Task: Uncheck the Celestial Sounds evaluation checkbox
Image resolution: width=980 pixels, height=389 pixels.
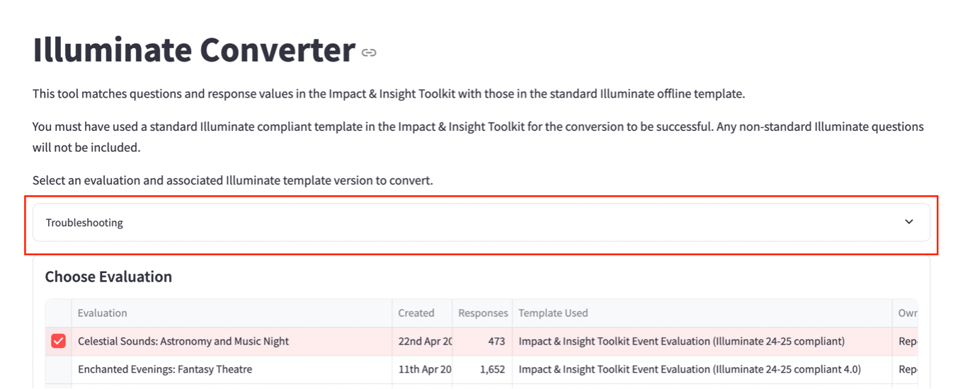Action: click(58, 342)
